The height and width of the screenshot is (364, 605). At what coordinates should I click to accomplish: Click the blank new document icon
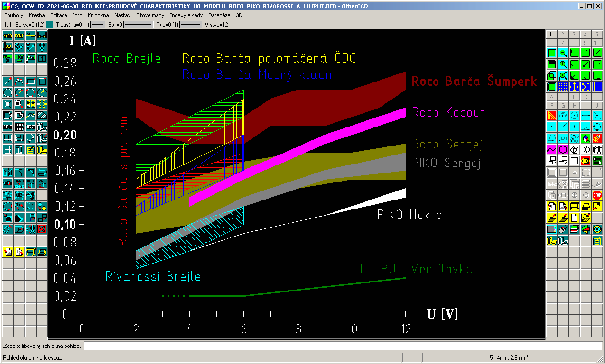click(574, 217)
